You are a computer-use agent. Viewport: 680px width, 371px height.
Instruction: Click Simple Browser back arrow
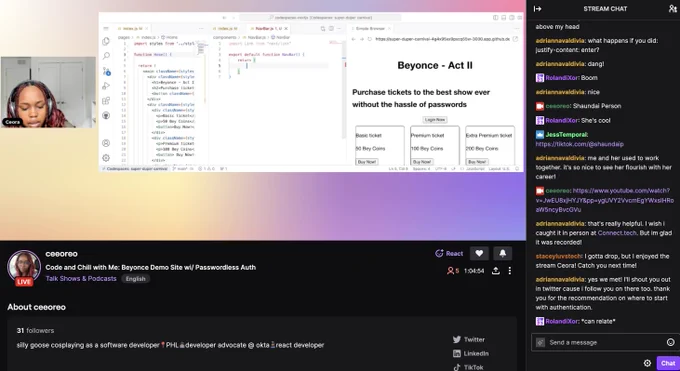(353, 39)
